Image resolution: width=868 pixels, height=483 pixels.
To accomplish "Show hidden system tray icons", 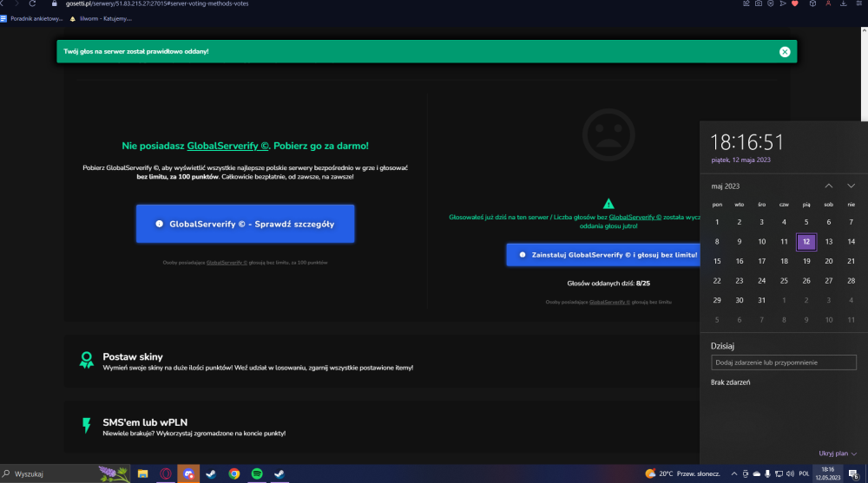I will 734,473.
